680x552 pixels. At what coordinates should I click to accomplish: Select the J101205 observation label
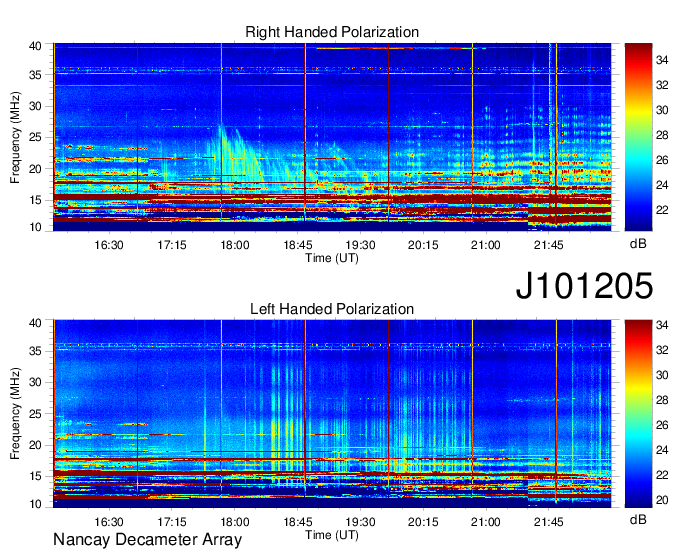[x=584, y=285]
